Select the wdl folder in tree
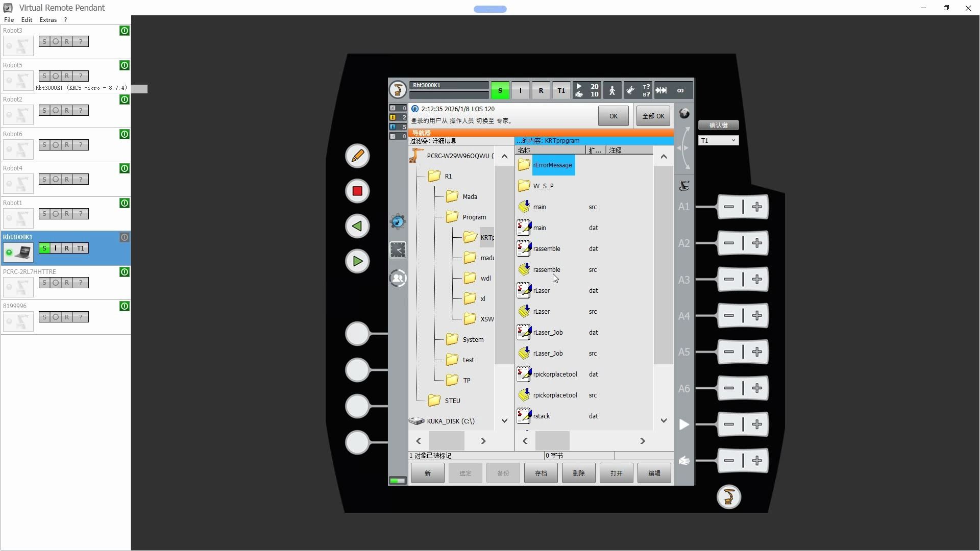The height and width of the screenshot is (551, 980). point(478,278)
